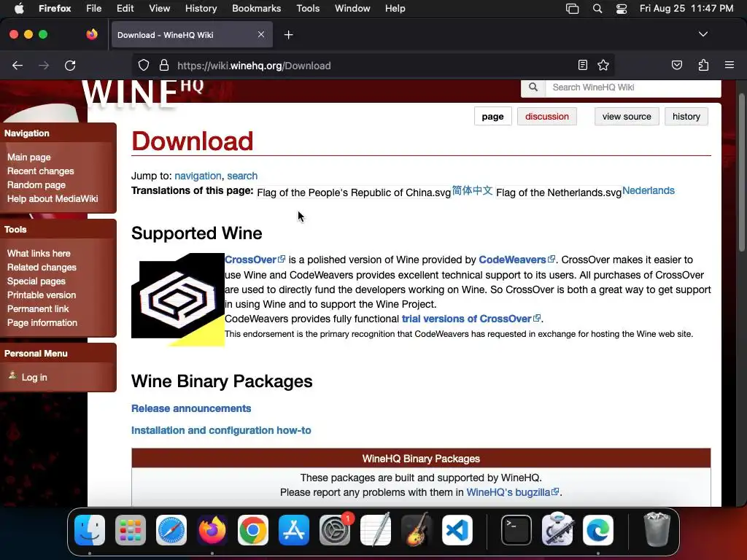Open the view source tab
The height and width of the screenshot is (560, 747).
coord(627,116)
